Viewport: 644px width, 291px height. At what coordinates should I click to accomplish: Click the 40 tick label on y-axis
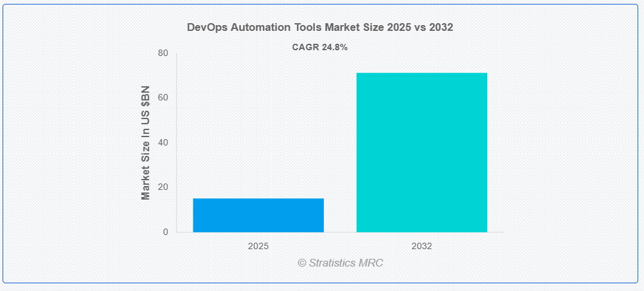163,143
